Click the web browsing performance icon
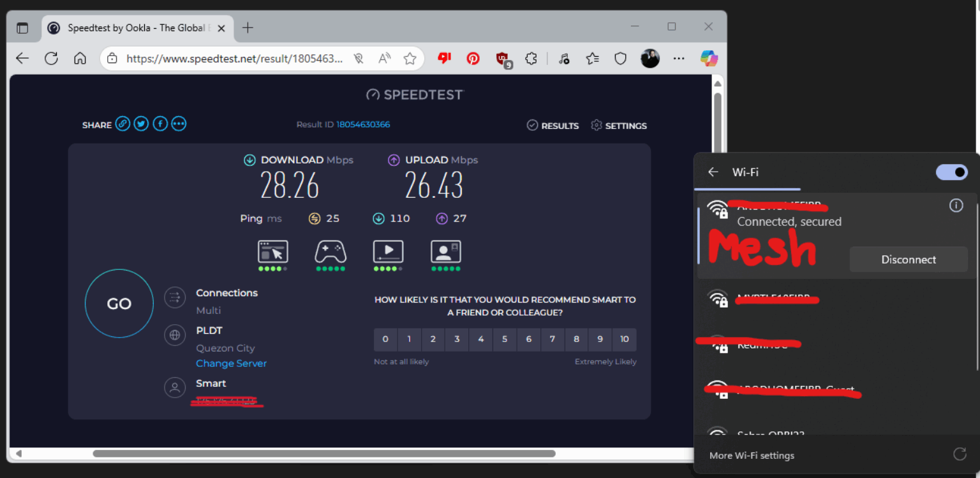This screenshot has height=478, width=980. tap(273, 251)
